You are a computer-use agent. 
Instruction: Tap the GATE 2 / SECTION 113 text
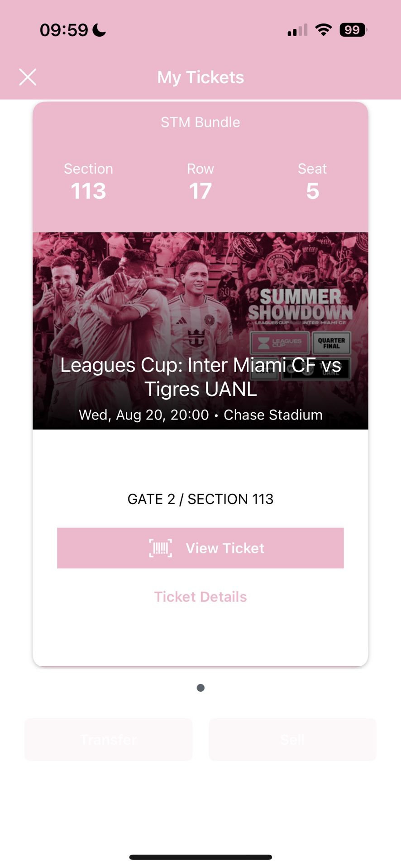pos(200,499)
